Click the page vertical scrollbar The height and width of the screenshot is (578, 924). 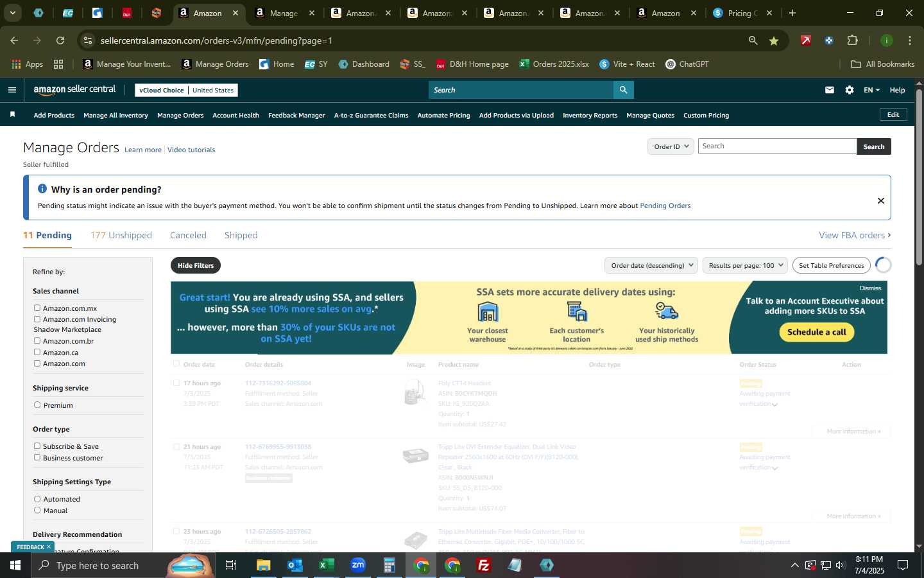pos(919,177)
